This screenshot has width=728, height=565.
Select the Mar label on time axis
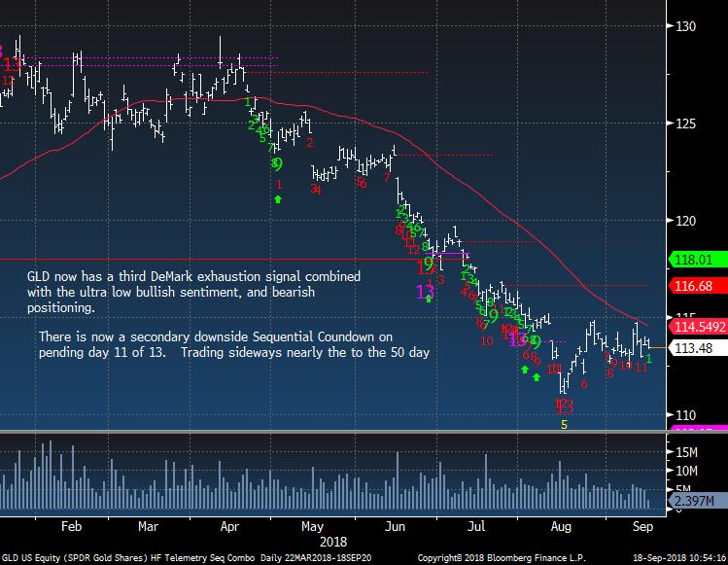click(x=148, y=526)
